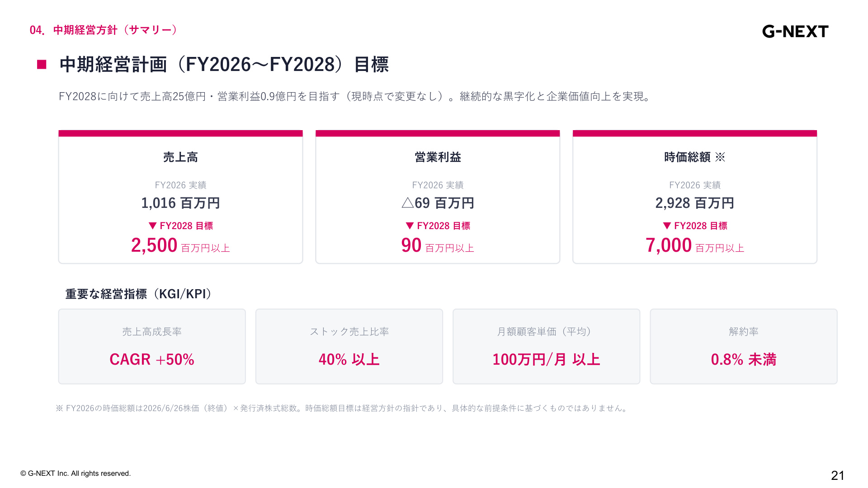This screenshot has width=868, height=488.
Task: Click the triangle before 営業利益 FY2028 目標
Action: tap(410, 225)
